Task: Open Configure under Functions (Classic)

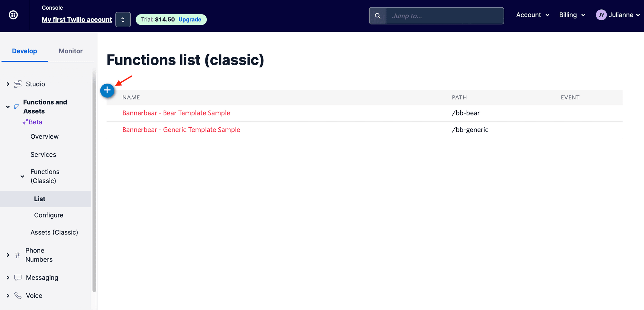Action: click(x=49, y=215)
